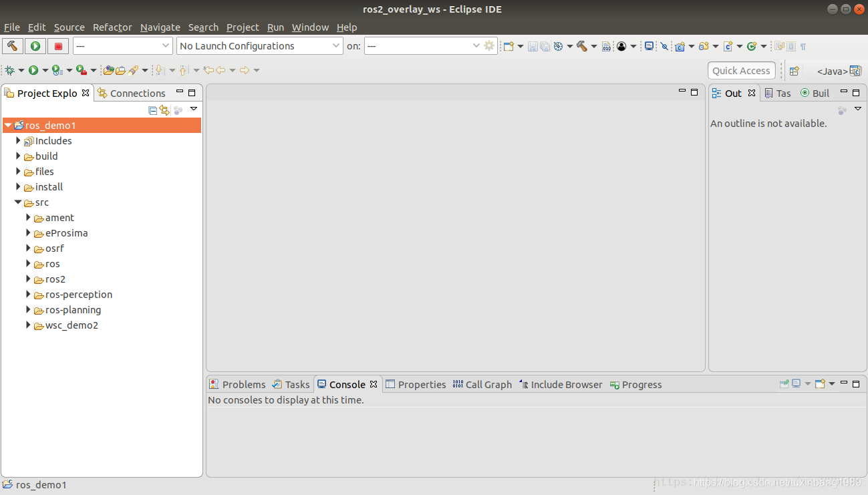The height and width of the screenshot is (495, 868).
Task: Collapse the ros_demo1 project node
Action: tap(8, 126)
